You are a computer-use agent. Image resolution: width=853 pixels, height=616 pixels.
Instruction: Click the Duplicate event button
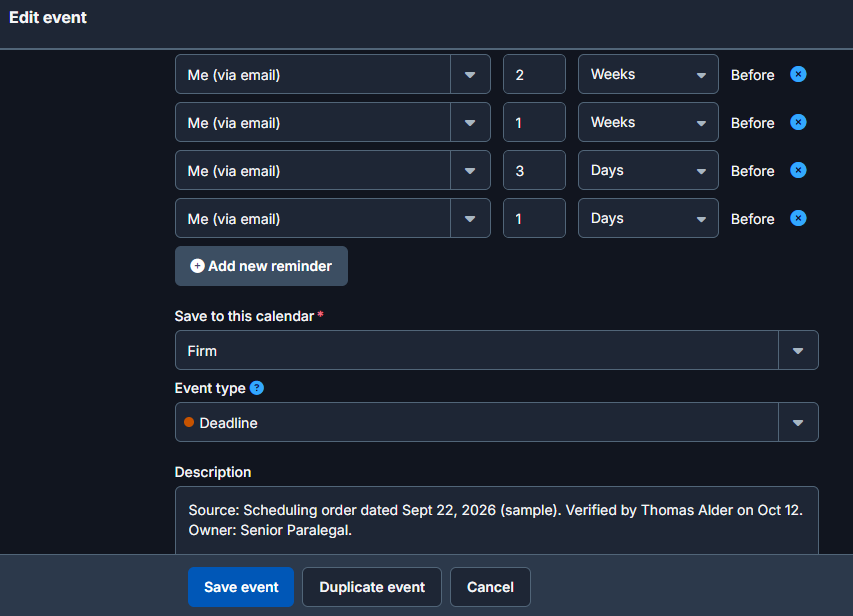[372, 587]
